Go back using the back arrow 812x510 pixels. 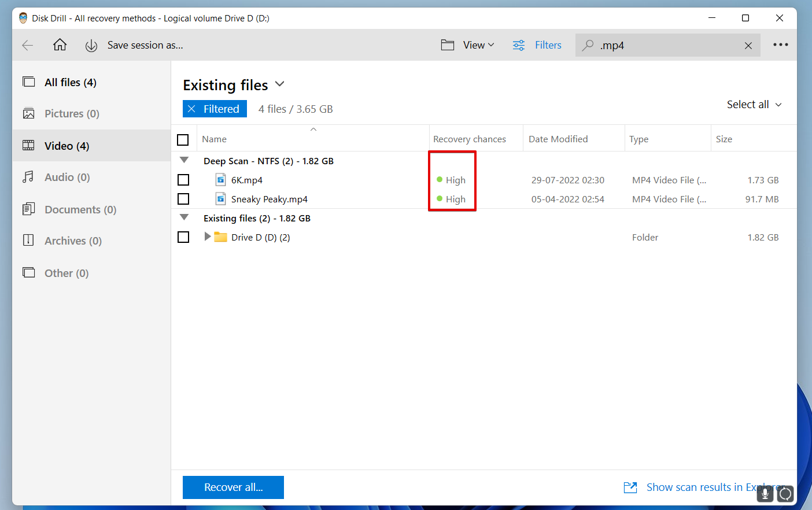coord(27,45)
